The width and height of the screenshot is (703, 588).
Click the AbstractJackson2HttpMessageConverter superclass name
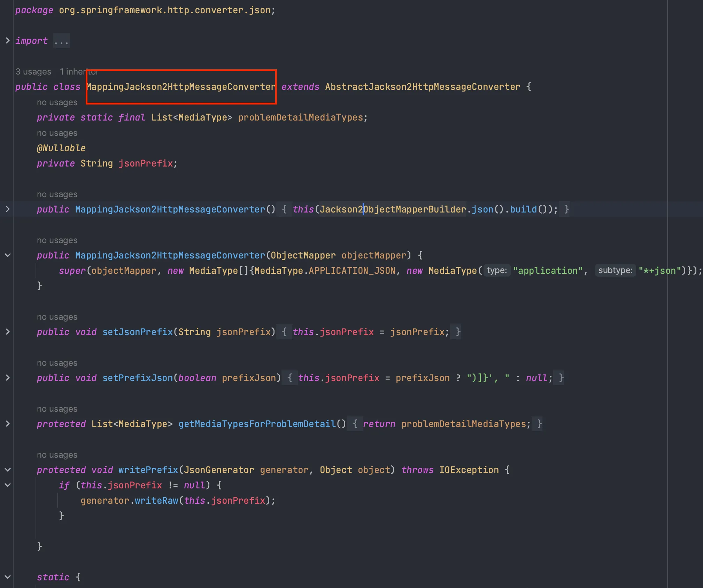coord(423,87)
